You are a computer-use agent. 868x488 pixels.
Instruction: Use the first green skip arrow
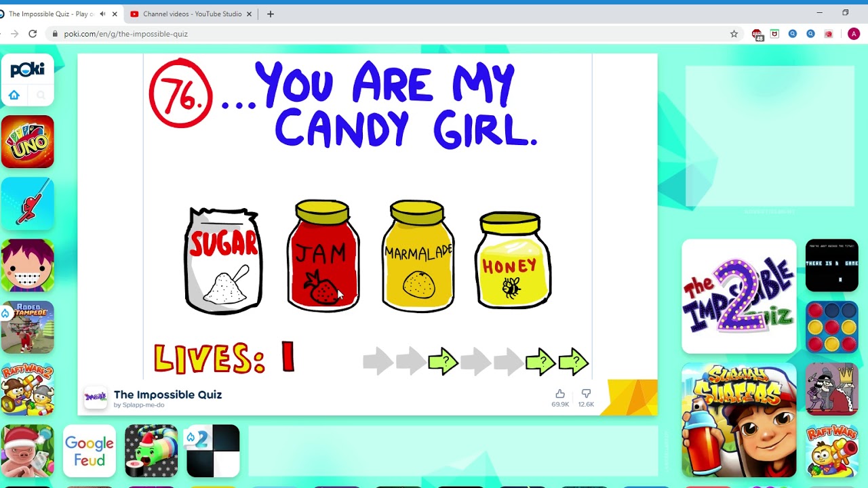(x=443, y=361)
